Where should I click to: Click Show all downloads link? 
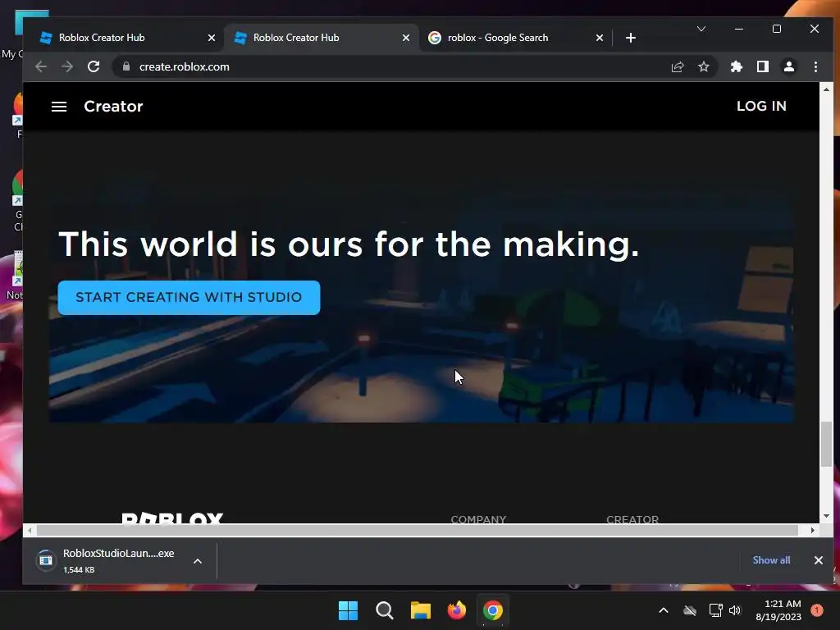[x=771, y=560]
